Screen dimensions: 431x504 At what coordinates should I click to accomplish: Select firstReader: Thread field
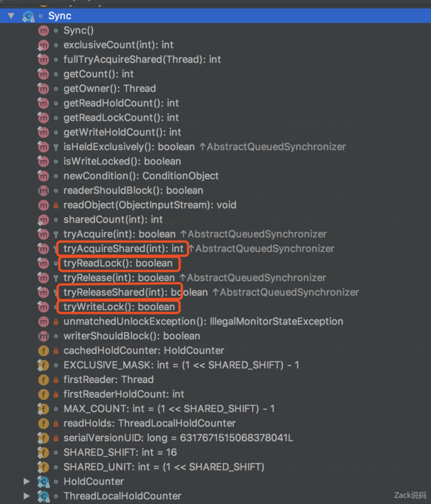[108, 380]
